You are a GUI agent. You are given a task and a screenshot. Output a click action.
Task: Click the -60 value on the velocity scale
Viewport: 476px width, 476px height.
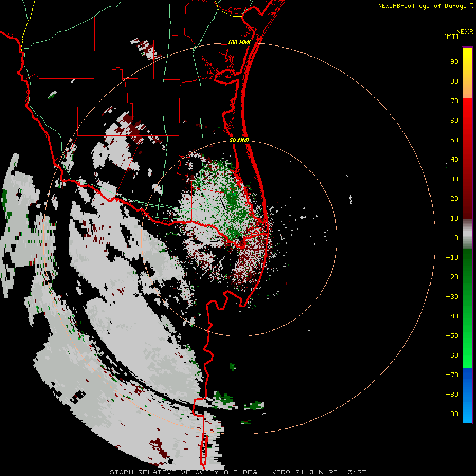pos(452,355)
